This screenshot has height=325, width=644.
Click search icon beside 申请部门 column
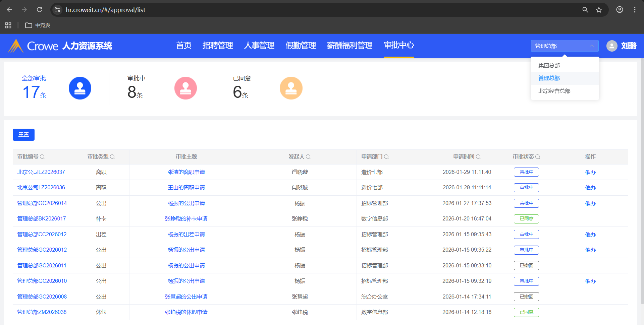tap(386, 157)
